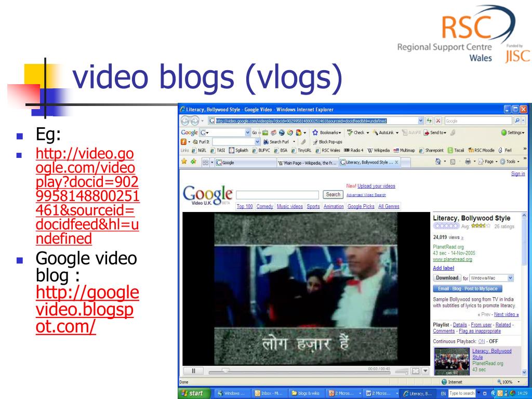This screenshot has width=532, height=399.
Task: Open the Music videos category tab
Action: coord(290,206)
